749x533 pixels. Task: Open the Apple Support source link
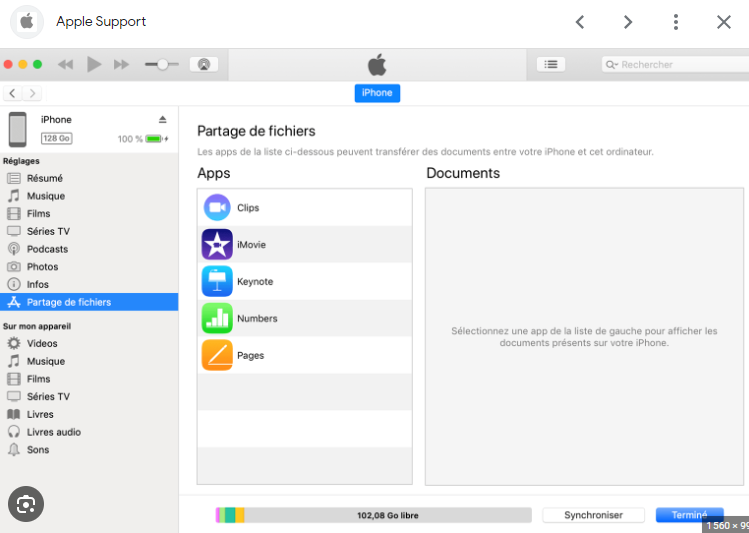(101, 21)
